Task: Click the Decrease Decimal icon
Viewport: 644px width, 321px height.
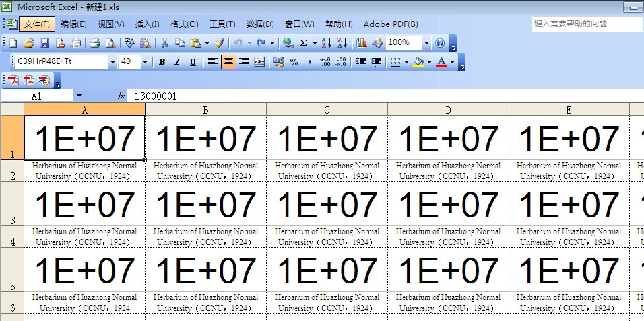Action: click(x=340, y=62)
